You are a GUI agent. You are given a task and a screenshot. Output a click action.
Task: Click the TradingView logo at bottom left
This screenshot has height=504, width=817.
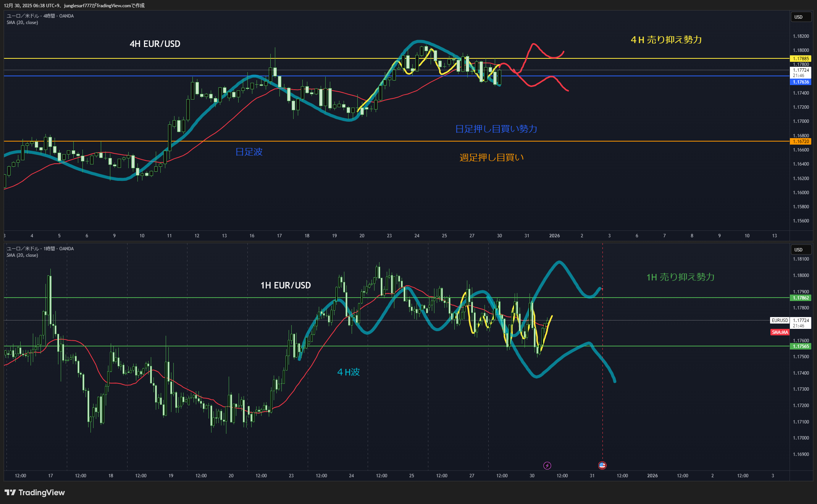click(35, 493)
